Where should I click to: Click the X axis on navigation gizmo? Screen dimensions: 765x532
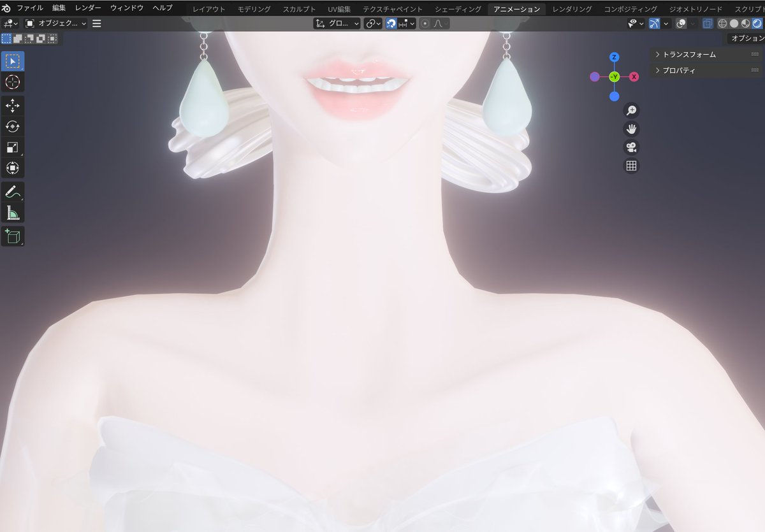[634, 76]
